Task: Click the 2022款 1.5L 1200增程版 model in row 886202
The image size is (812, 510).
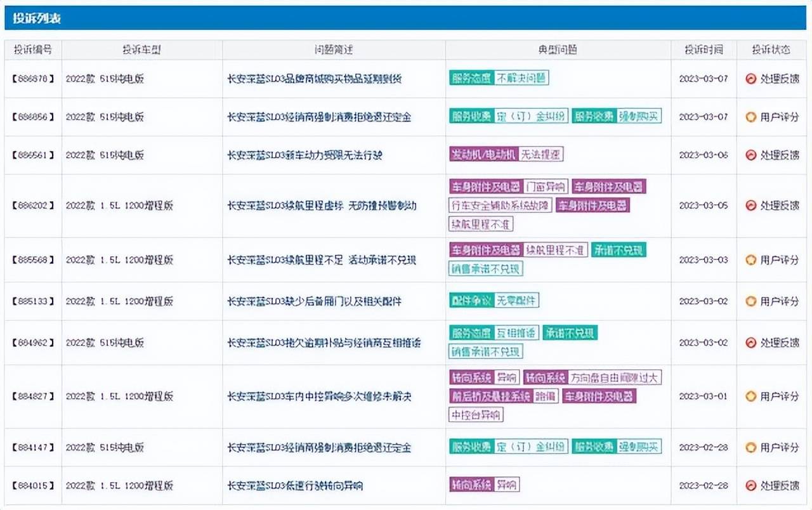Action: (x=119, y=206)
